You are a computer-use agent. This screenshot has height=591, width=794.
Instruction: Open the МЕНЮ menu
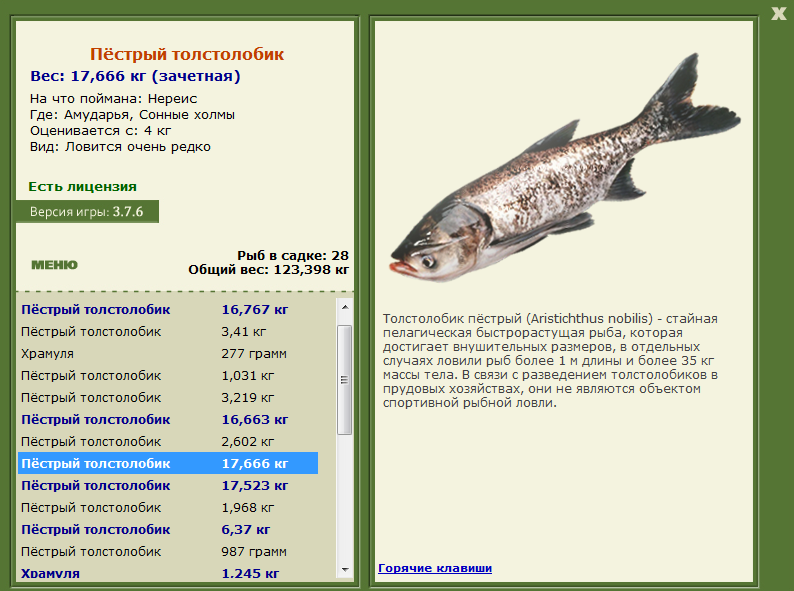(55, 265)
